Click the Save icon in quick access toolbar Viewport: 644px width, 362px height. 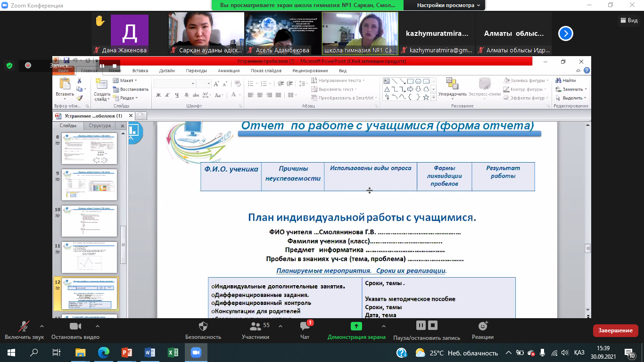tap(66, 61)
